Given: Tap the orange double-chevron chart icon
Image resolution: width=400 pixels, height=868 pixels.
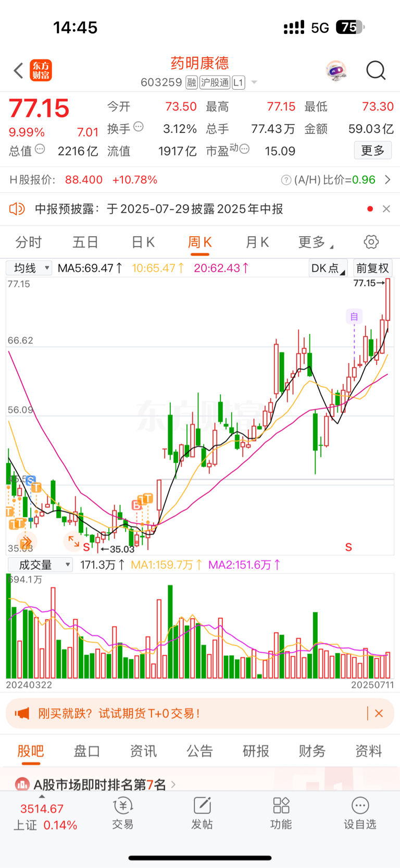Looking at the screenshot, I should pyautogui.click(x=26, y=542).
